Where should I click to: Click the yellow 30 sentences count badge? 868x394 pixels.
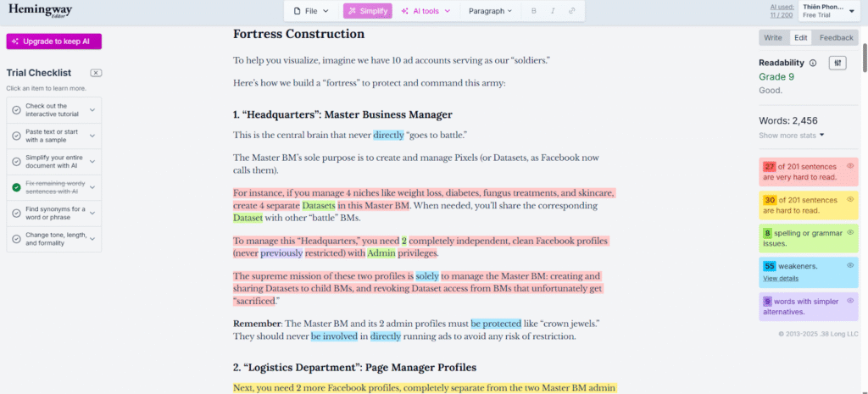coord(769,200)
